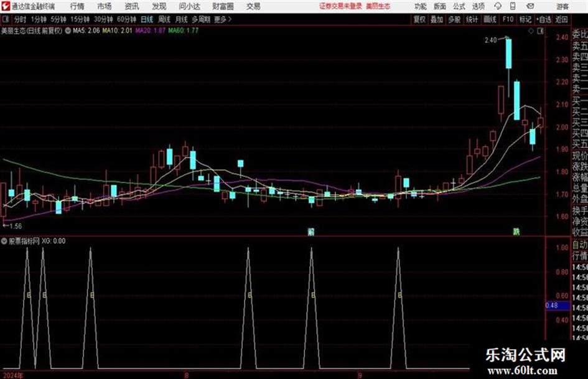Click the MA60: 1.77 label

(183, 30)
